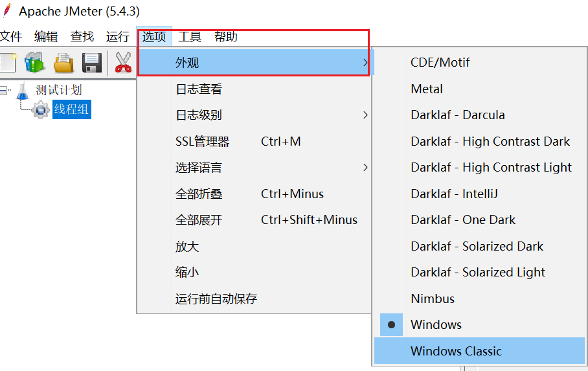588x371 pixels.
Task: Click the Open folder toolbar icon
Action: point(63,62)
